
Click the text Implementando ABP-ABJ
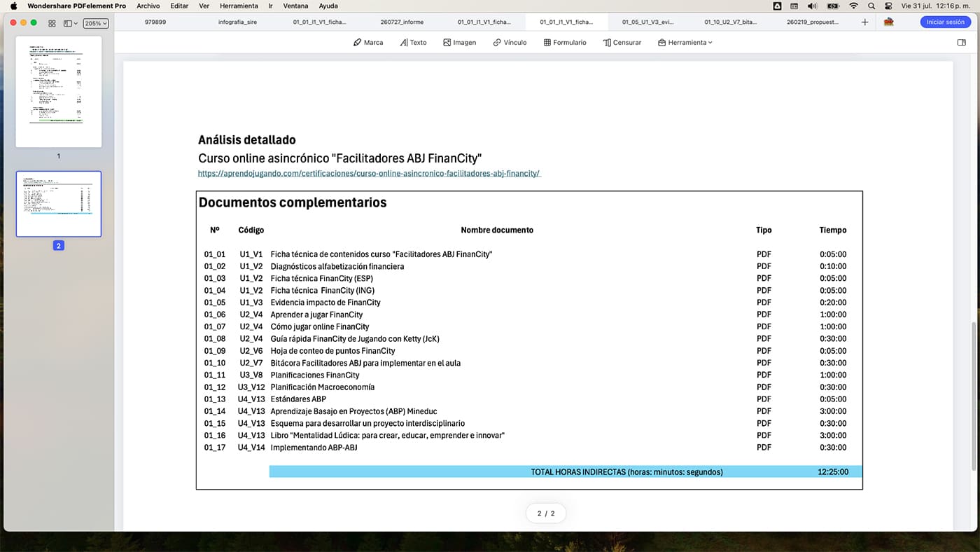coord(314,447)
